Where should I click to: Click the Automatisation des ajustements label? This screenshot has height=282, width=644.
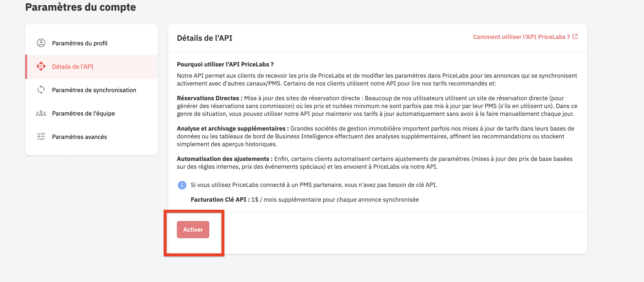225,159
